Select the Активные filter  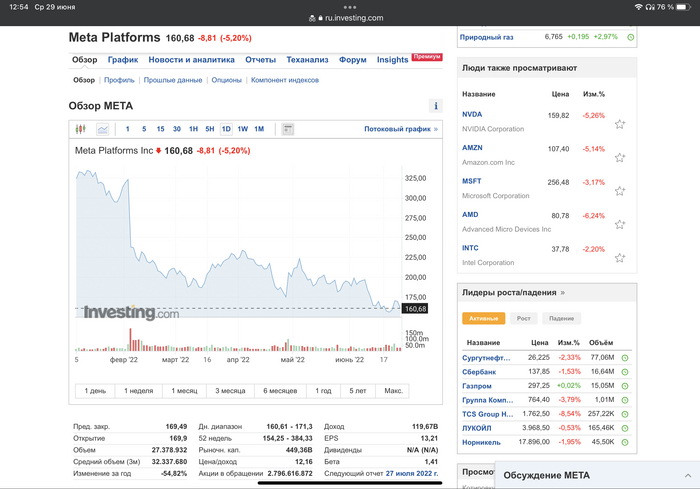(483, 318)
